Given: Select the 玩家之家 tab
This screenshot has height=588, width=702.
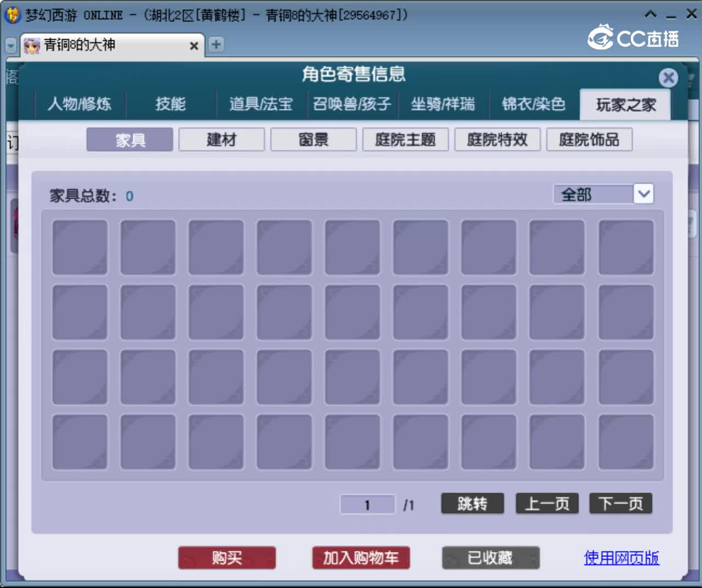Looking at the screenshot, I should click(625, 105).
